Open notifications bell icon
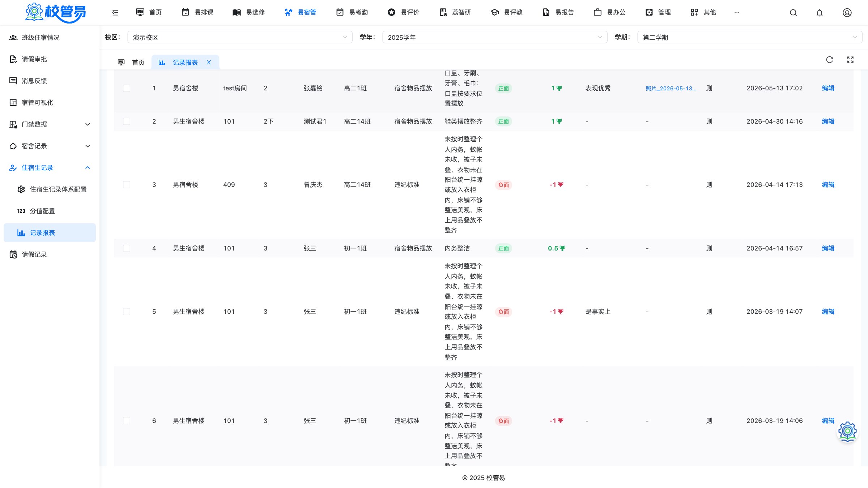This screenshot has height=488, width=868. (x=820, y=13)
